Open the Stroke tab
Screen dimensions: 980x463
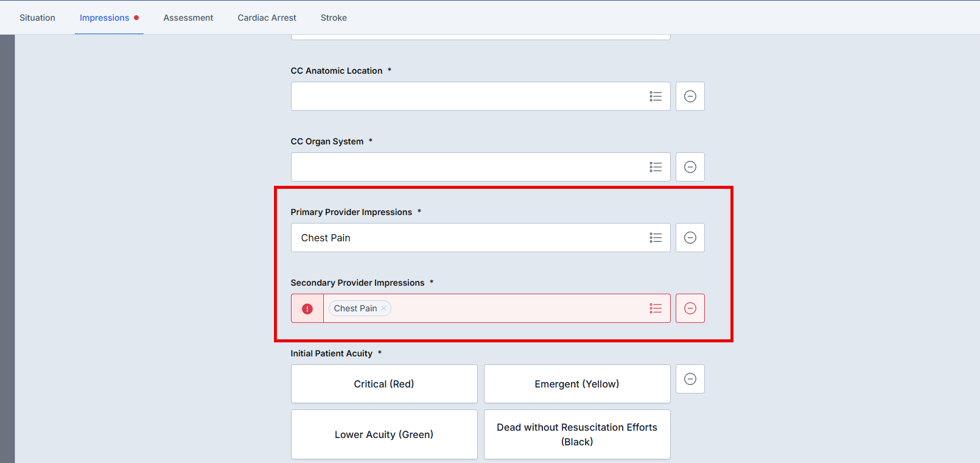tap(334, 18)
